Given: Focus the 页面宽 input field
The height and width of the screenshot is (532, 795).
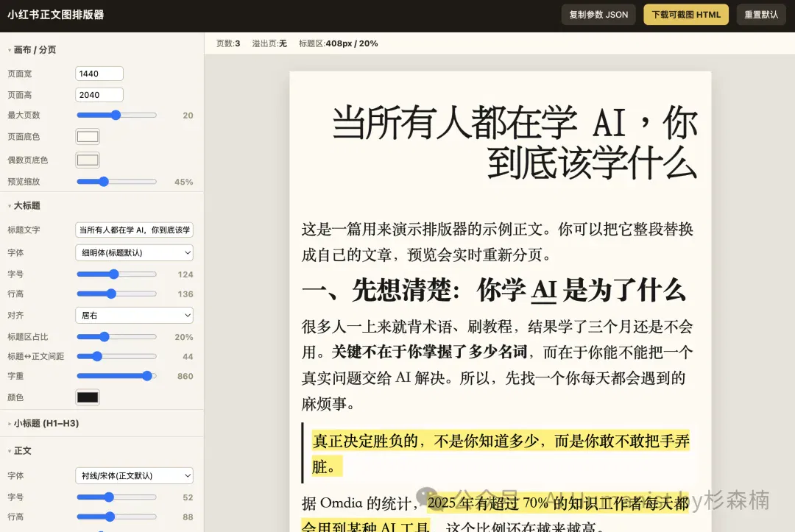Looking at the screenshot, I should click(x=99, y=74).
